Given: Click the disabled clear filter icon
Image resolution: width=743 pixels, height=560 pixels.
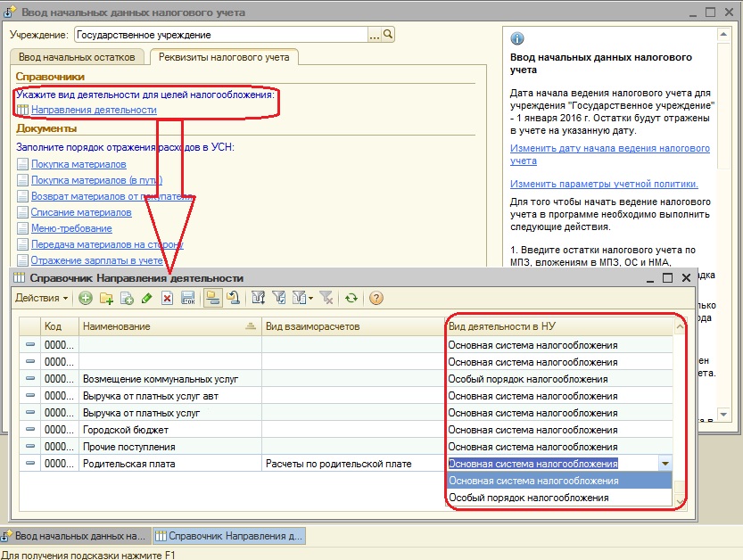Looking at the screenshot, I should click(x=326, y=299).
